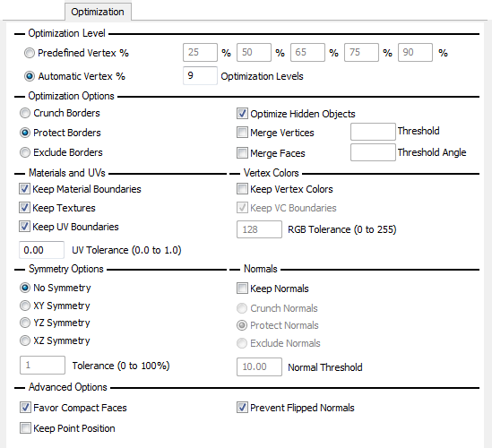Viewport: 492px width, 448px height.
Task: Click the Merge Vertices Threshold field
Action: 373,132
